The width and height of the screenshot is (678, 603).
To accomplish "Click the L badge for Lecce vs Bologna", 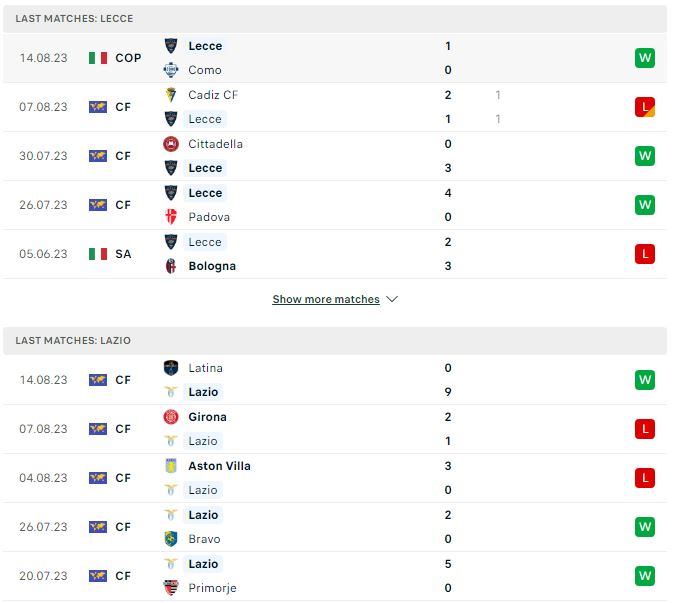I will (x=645, y=254).
